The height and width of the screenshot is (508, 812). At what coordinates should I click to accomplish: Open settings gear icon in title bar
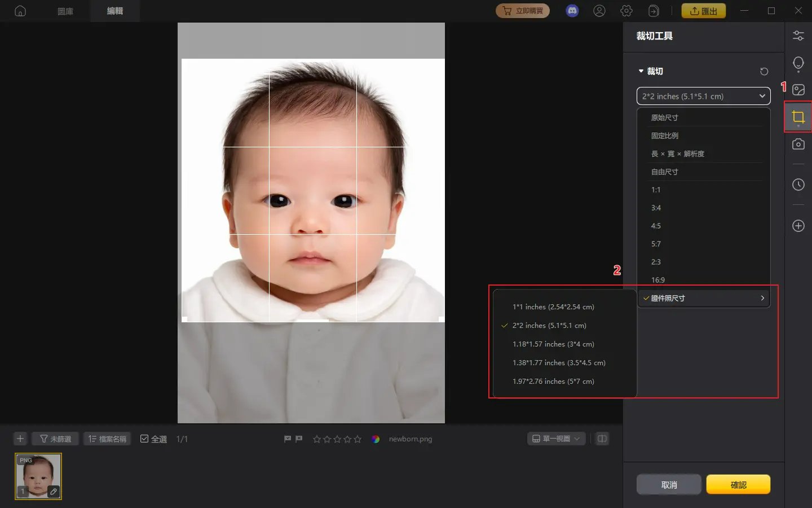626,11
